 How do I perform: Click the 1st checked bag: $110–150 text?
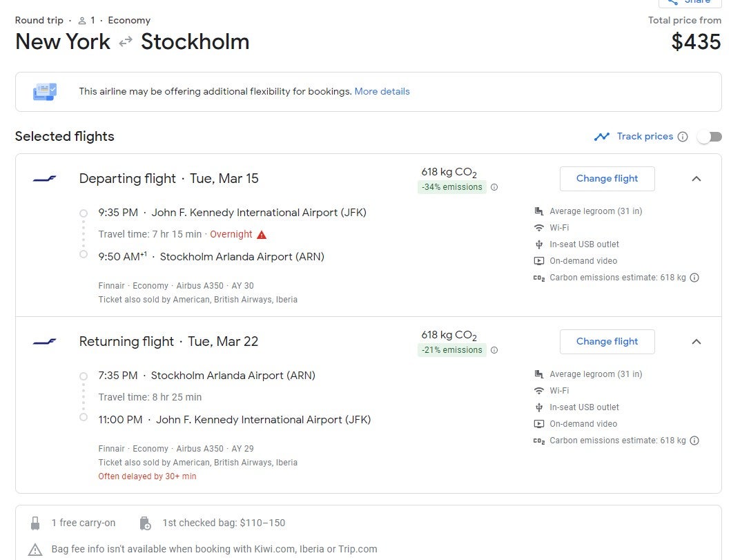pyautogui.click(x=224, y=523)
